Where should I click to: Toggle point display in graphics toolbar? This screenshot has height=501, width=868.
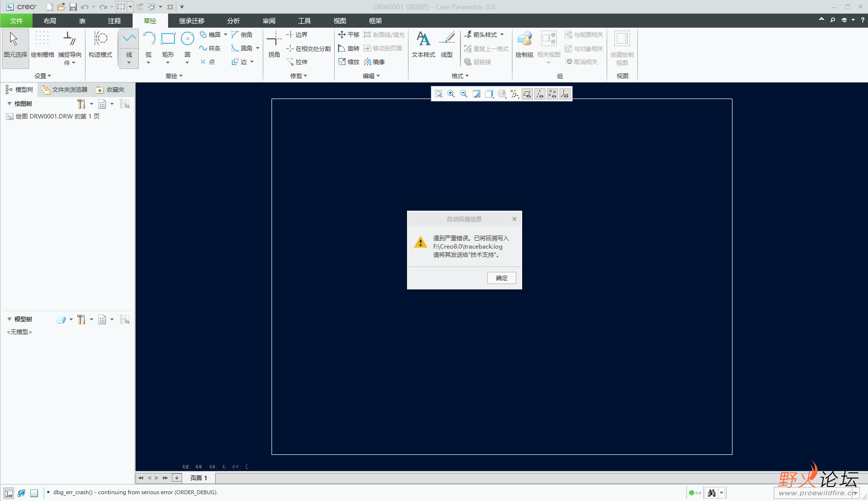point(552,94)
